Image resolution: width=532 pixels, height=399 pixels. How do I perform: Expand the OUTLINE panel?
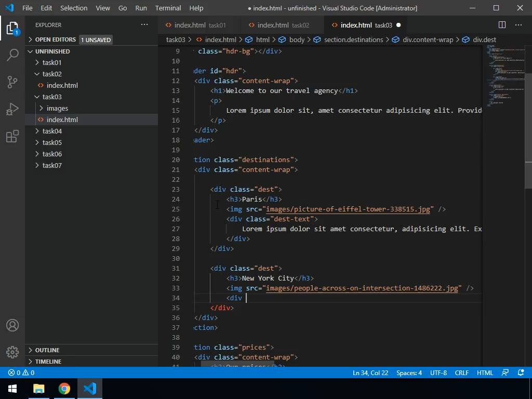point(47,350)
